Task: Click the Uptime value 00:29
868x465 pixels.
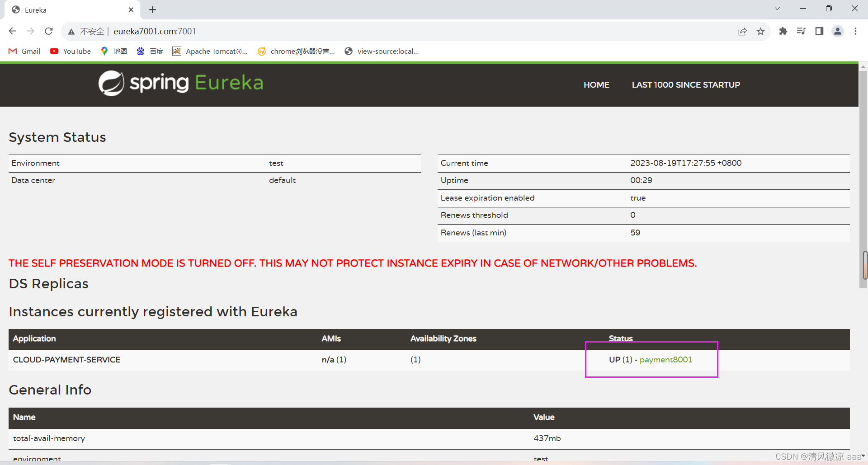Action: click(641, 180)
